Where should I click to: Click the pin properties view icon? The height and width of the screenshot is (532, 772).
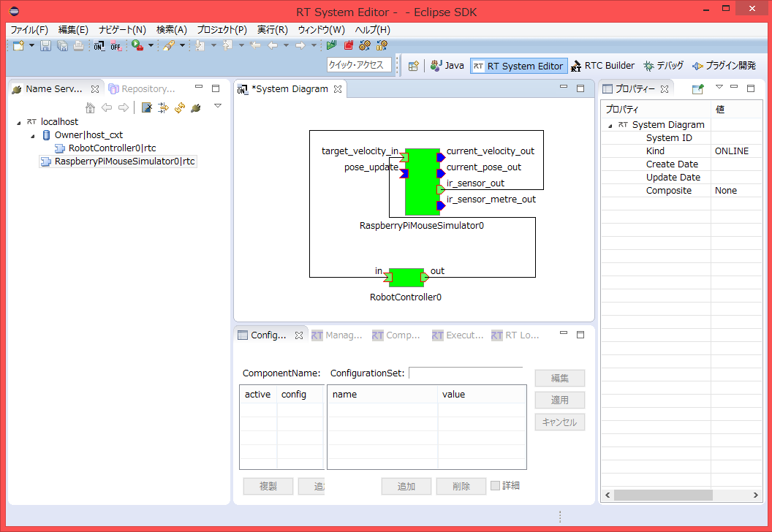pyautogui.click(x=697, y=89)
